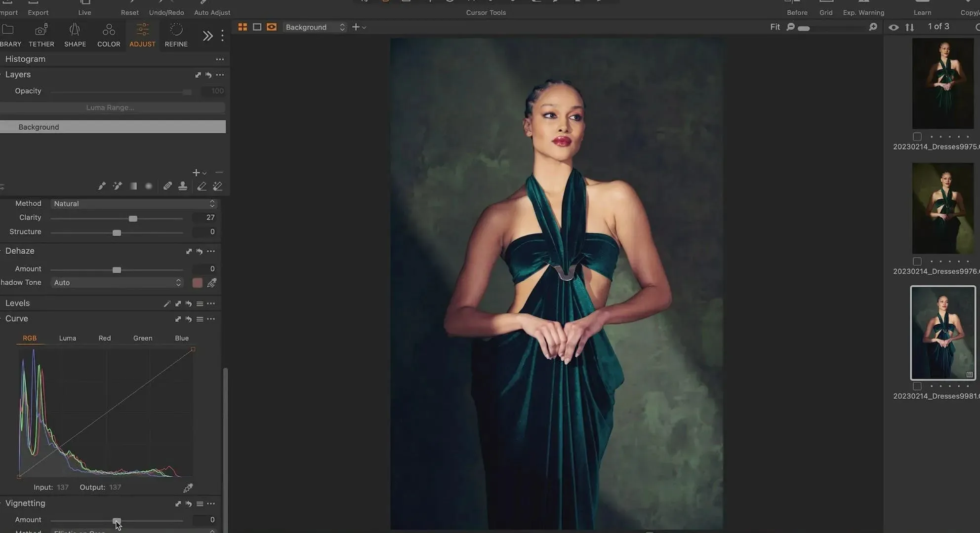Check the box under Dresses9975 thumbnail
This screenshot has width=980, height=533.
coord(917,137)
